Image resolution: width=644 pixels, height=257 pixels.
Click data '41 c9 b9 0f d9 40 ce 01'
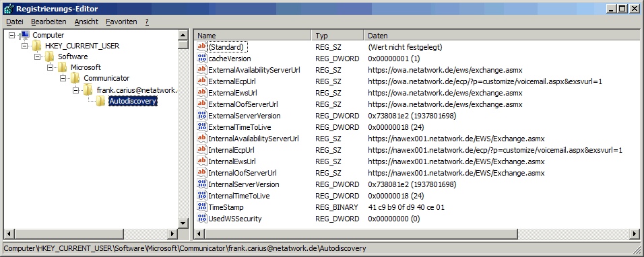(x=406, y=207)
